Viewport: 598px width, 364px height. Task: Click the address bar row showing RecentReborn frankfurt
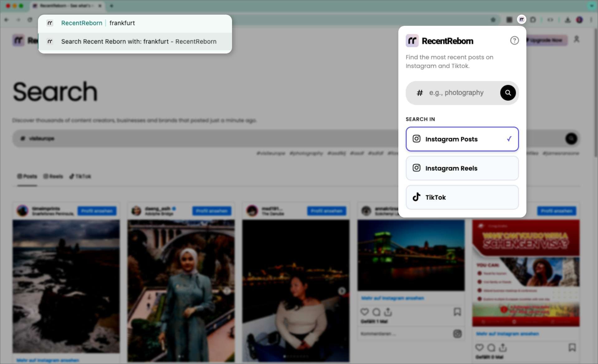pyautogui.click(x=135, y=23)
